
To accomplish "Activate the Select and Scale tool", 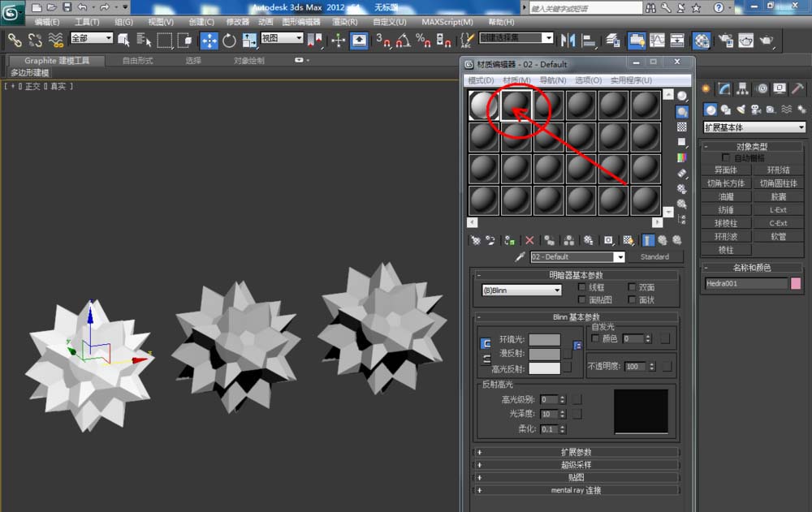I will (249, 41).
